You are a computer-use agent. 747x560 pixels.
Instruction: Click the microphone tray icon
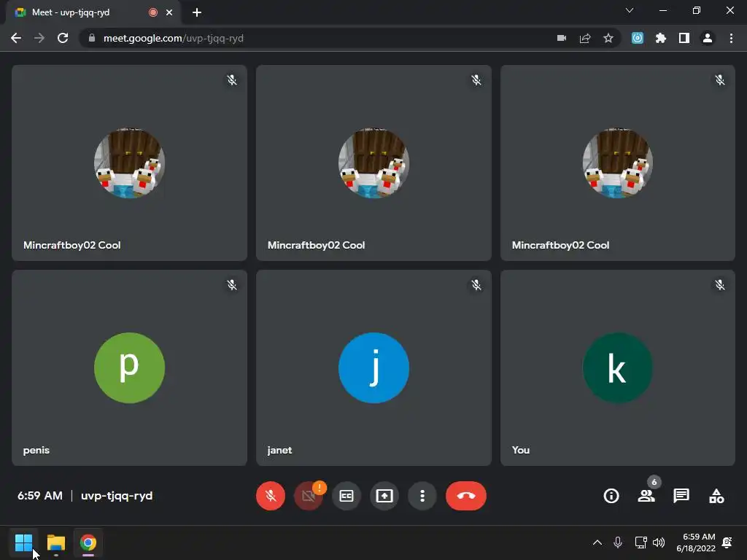pyautogui.click(x=618, y=542)
